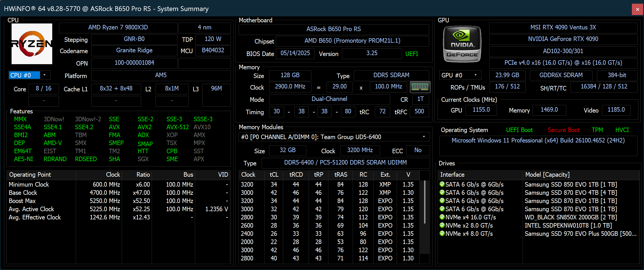Click the AMD Ryzen logo image
This screenshot has width=644, height=270.
[x=32, y=44]
